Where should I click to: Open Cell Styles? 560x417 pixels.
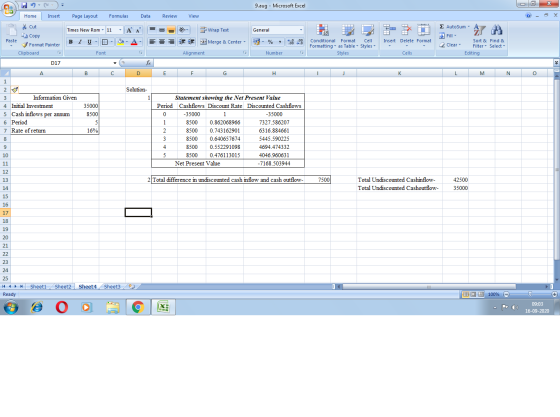tap(368, 36)
